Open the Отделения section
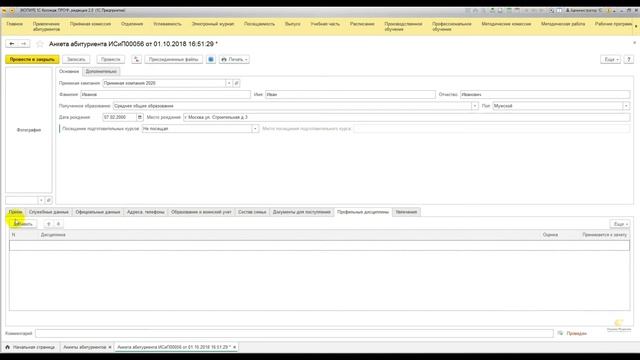 (x=132, y=24)
